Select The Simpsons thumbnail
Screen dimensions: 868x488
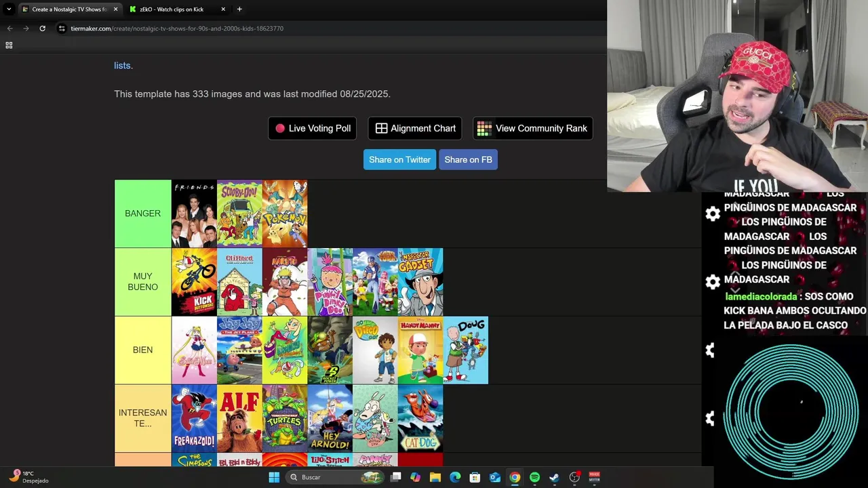tap(194, 460)
